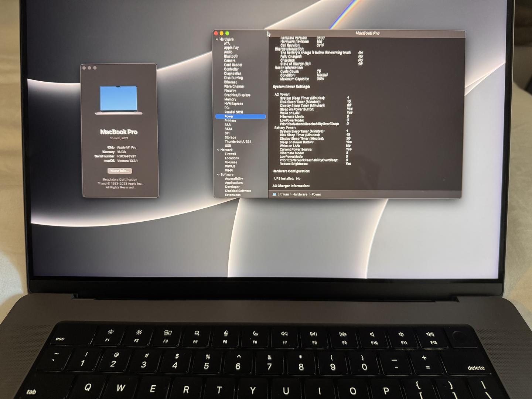This screenshot has height=399, width=532.
Task: Click the 'System Power Settings:' heading
Action: click(291, 87)
